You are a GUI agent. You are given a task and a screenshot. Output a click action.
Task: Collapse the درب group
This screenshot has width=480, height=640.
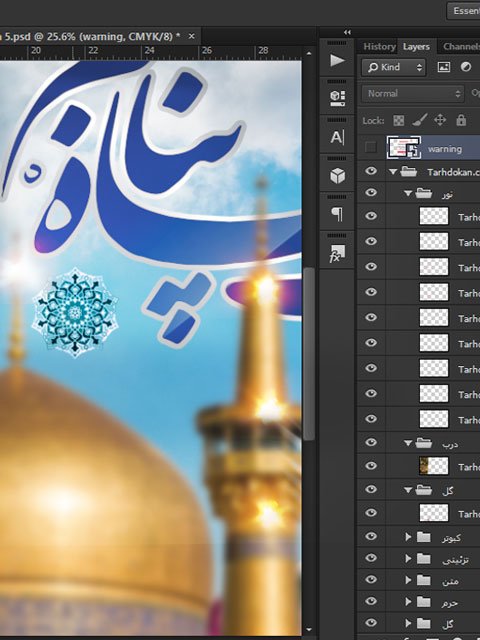[x=408, y=443]
